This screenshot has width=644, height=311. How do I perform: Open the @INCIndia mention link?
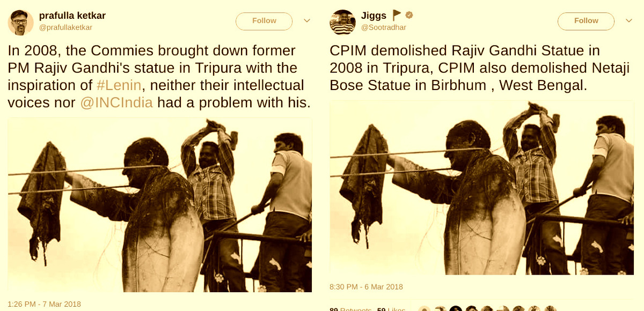pyautogui.click(x=116, y=103)
